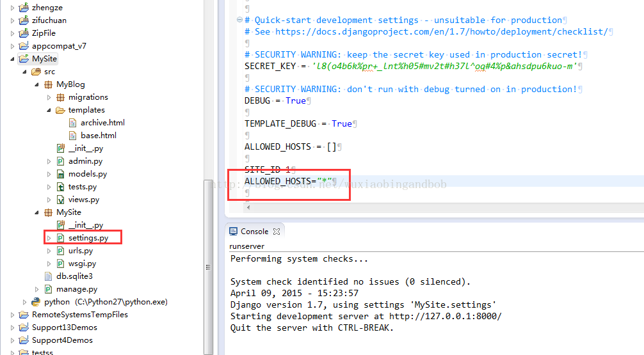Click the settings.py Python file icon
Screen dimensions: 644x355
[x=60, y=238]
